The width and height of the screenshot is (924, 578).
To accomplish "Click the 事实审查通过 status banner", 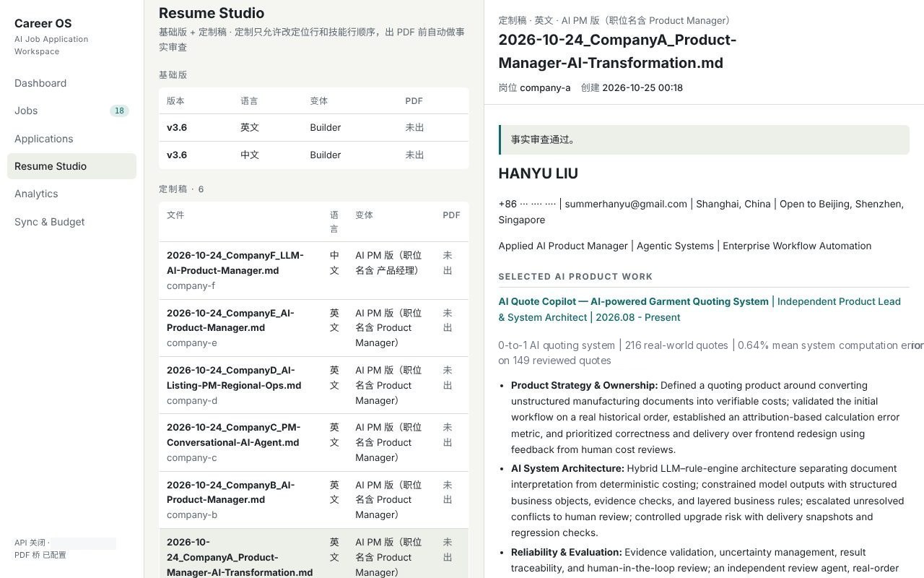I will (x=704, y=139).
